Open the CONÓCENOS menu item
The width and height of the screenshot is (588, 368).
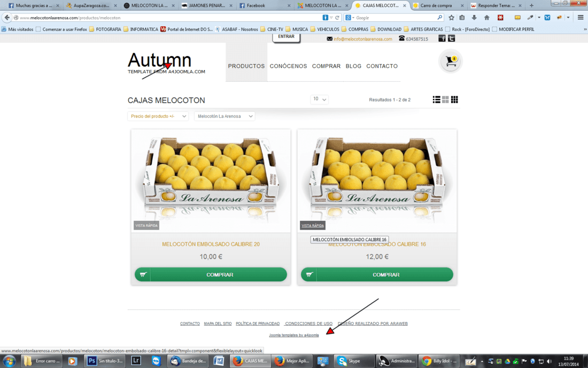[x=288, y=66]
